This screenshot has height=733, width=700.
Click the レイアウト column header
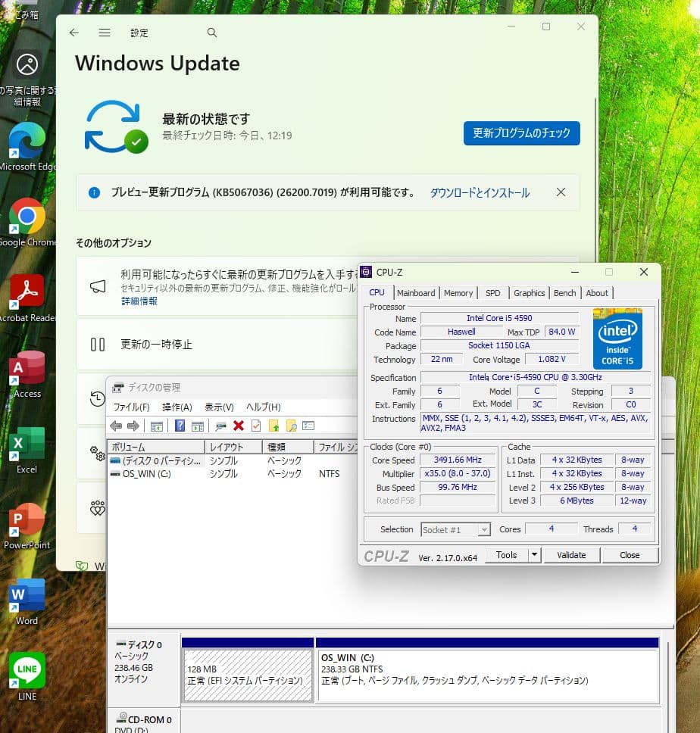pyautogui.click(x=233, y=447)
